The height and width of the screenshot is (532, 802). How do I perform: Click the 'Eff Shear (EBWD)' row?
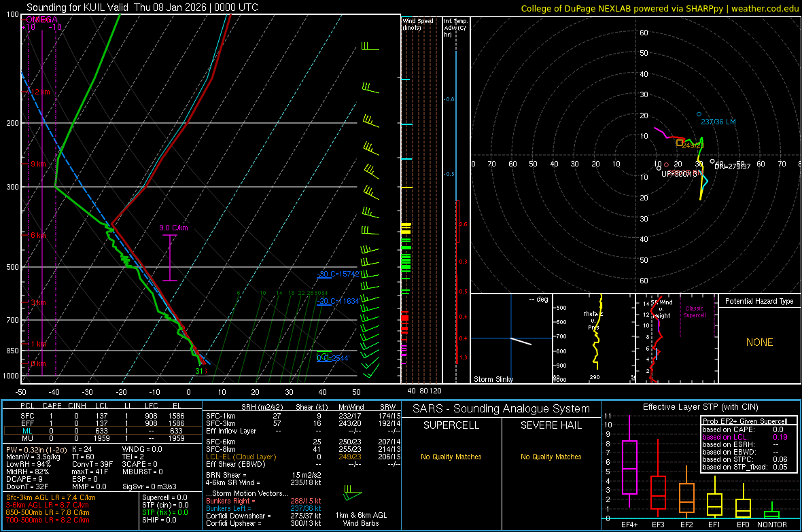303,464
